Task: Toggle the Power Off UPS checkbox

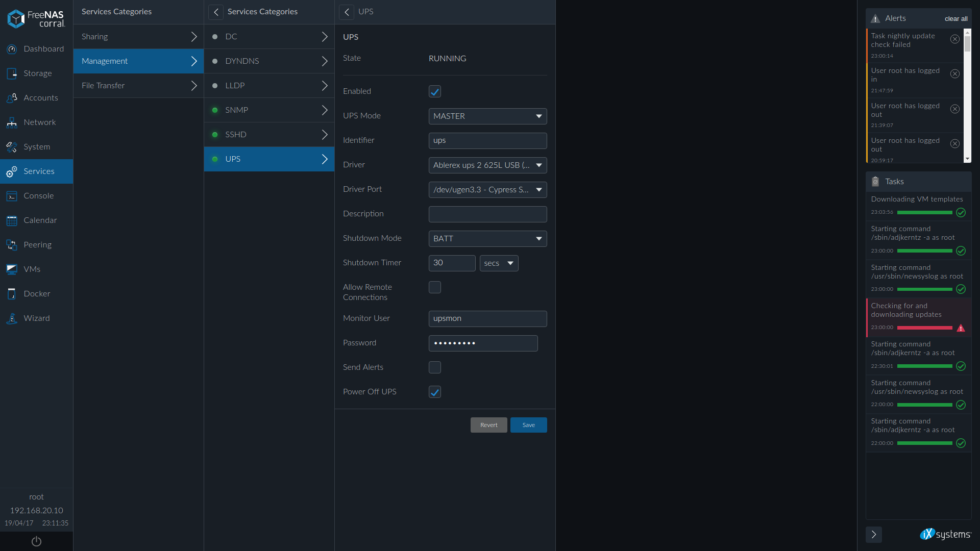Action: [434, 392]
